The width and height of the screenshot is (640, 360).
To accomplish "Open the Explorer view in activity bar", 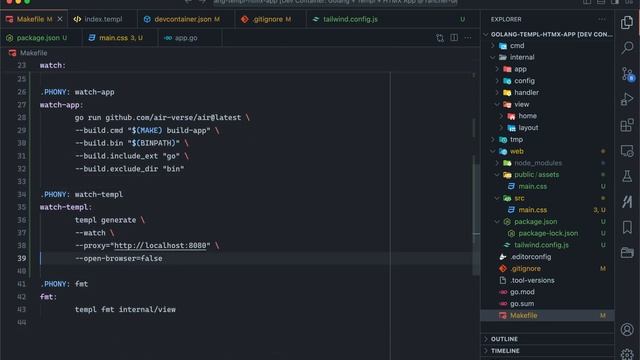I will tap(627, 22).
